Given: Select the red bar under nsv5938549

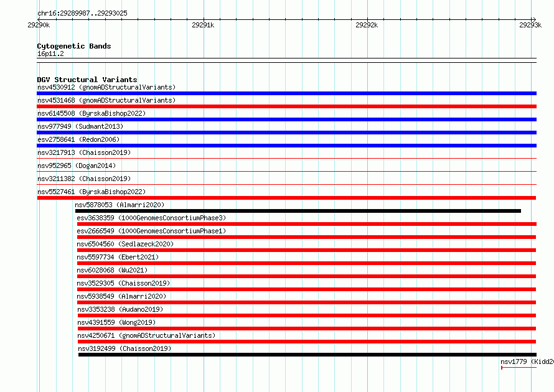Looking at the screenshot, I should [307, 302].
